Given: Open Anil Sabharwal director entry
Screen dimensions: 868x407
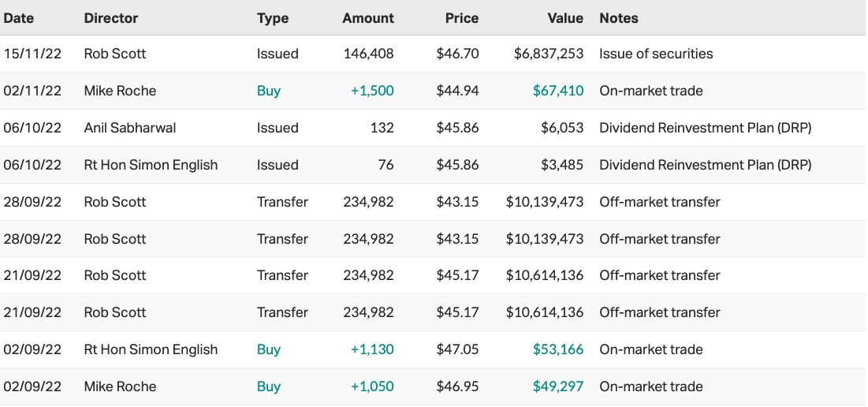Looking at the screenshot, I should click(131, 128).
